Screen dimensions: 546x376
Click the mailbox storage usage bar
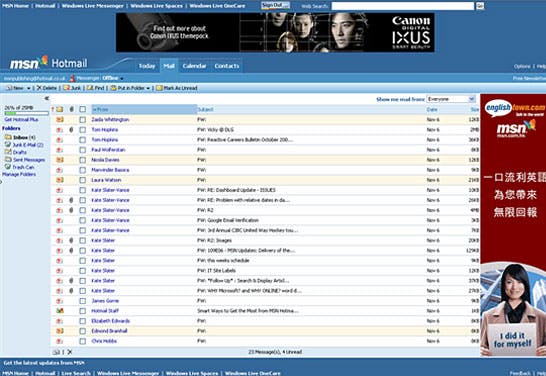(26, 113)
